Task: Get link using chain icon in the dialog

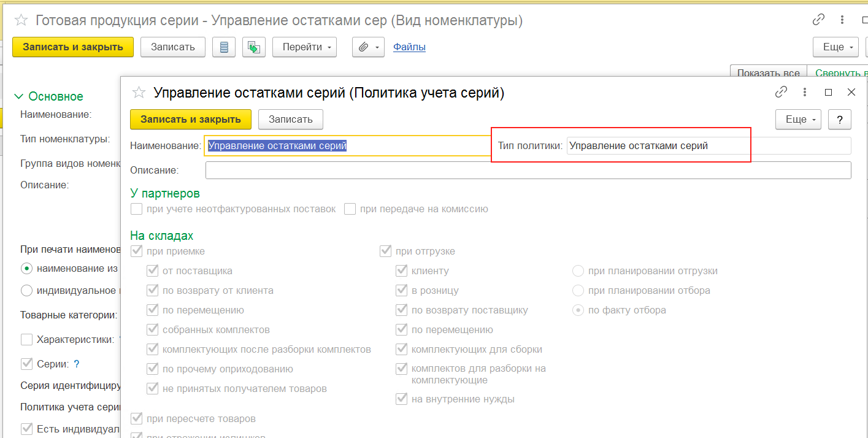Action: point(781,92)
